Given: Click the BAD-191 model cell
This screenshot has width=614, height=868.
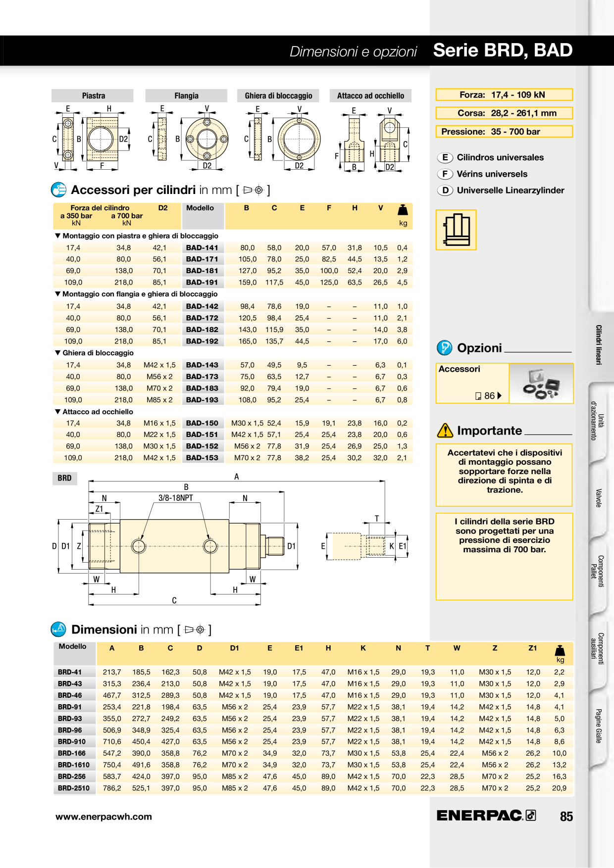Looking at the screenshot, I should pos(202,282).
